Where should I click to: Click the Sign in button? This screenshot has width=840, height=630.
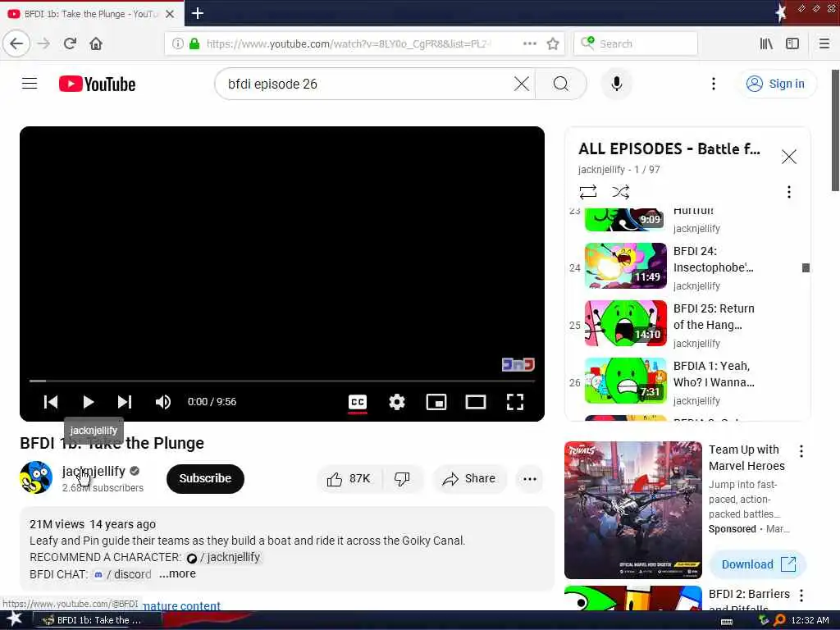(x=776, y=84)
